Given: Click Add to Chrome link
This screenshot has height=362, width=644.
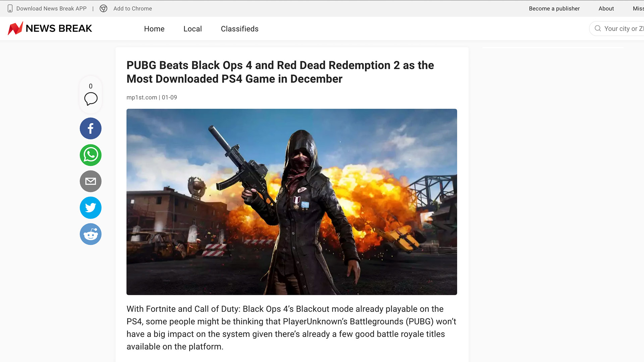Looking at the screenshot, I should pos(132,8).
